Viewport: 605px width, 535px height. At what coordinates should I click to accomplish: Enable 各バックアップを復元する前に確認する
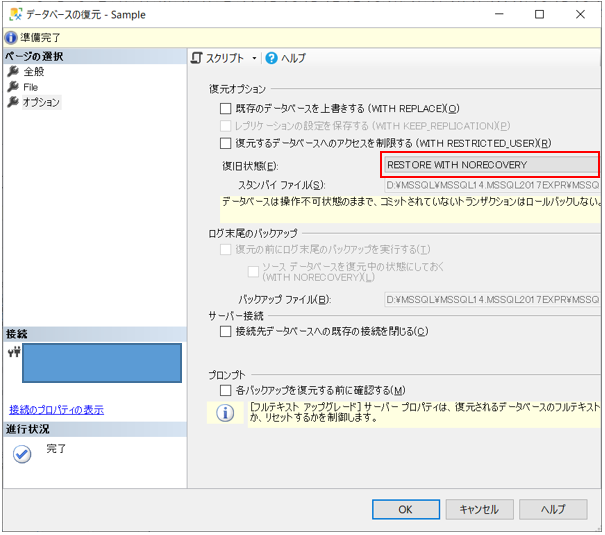pos(226,391)
